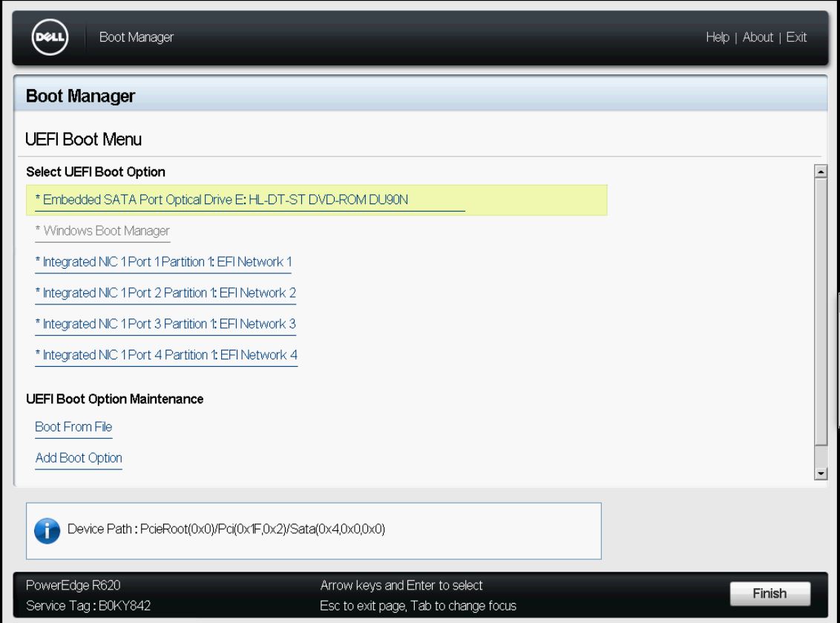Click the UEFI Boot Option Maintenance heading

[x=114, y=399]
